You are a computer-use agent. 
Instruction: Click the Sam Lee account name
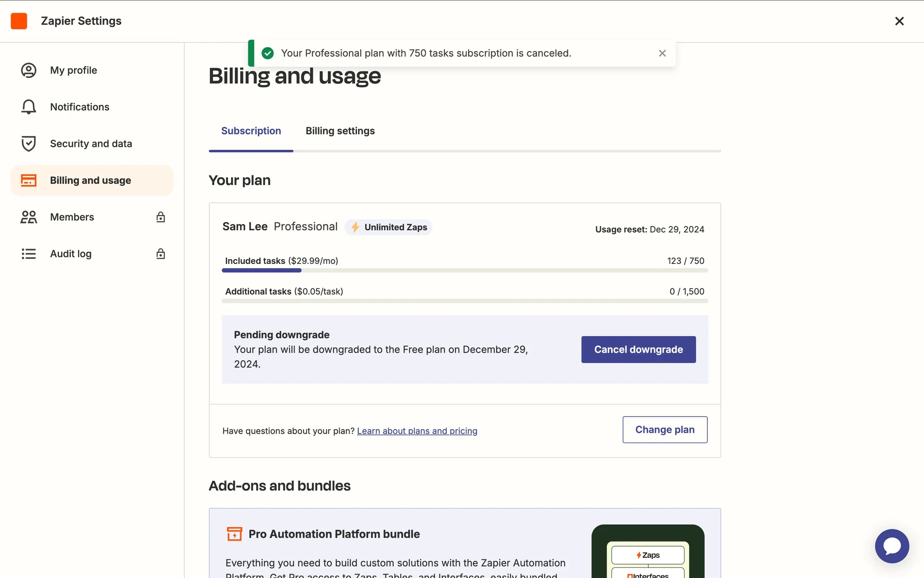point(244,226)
